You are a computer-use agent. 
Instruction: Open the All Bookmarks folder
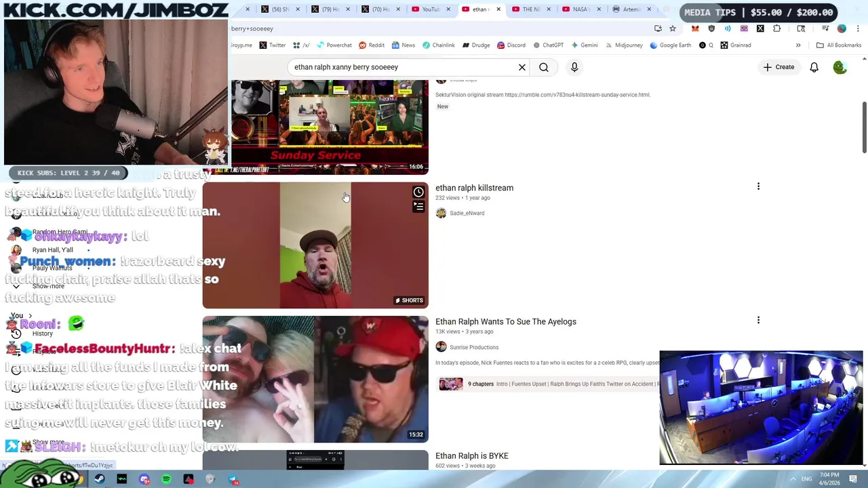[839, 45]
